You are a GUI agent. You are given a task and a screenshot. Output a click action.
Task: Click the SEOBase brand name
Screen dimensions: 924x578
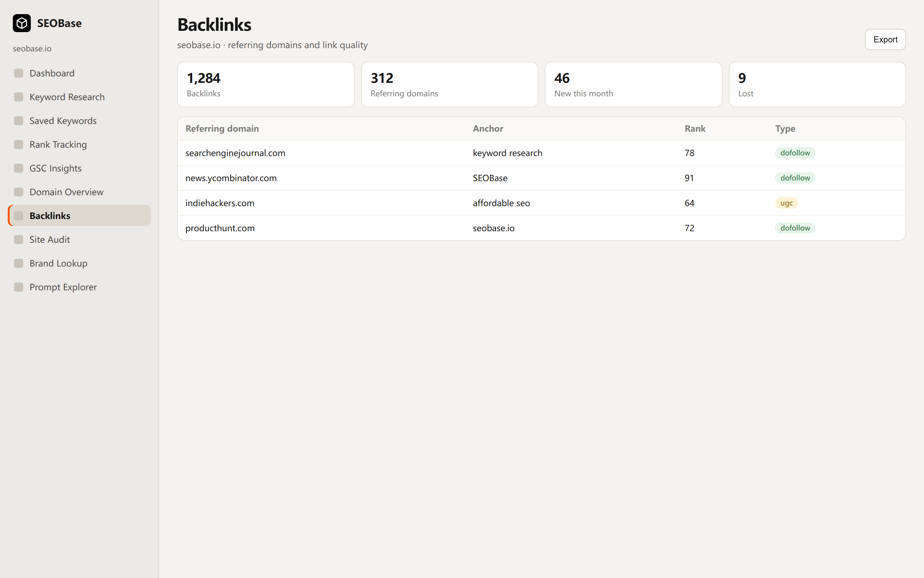click(59, 23)
